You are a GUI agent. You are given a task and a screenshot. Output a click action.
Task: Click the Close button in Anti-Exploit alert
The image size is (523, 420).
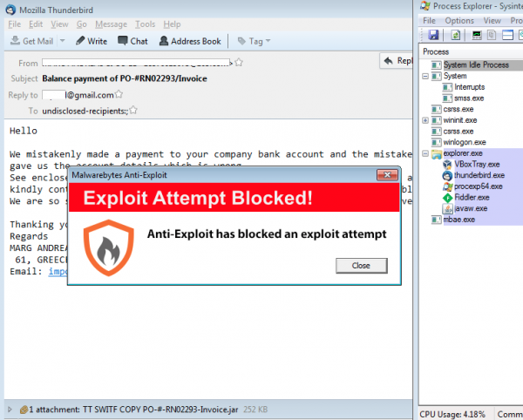pos(361,266)
